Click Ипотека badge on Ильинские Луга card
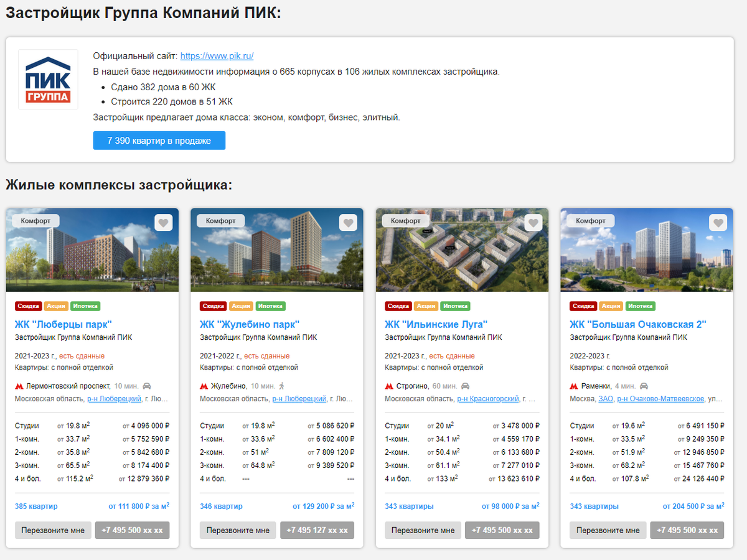 coord(455,306)
